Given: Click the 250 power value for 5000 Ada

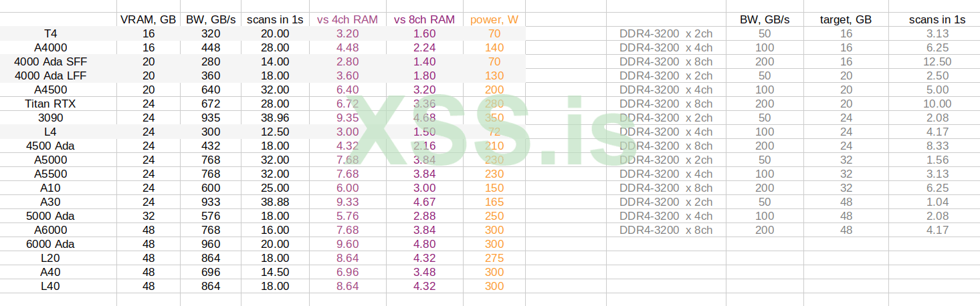Looking at the screenshot, I should 494,216.
